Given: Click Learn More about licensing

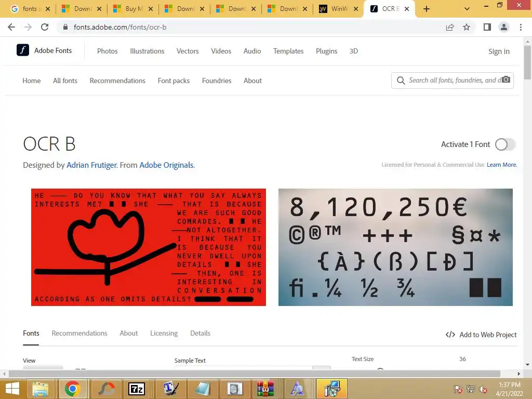Looking at the screenshot, I should tap(501, 165).
